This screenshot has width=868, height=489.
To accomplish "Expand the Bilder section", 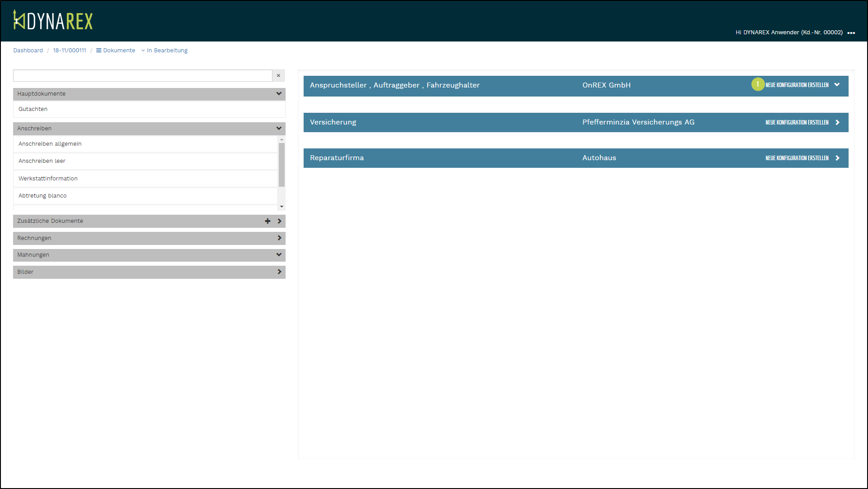I will click(279, 272).
